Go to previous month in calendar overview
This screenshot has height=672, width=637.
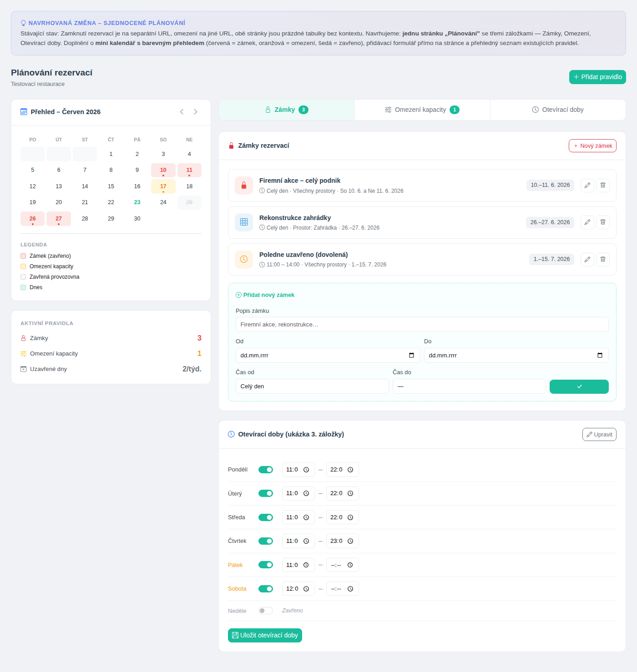pos(182,112)
